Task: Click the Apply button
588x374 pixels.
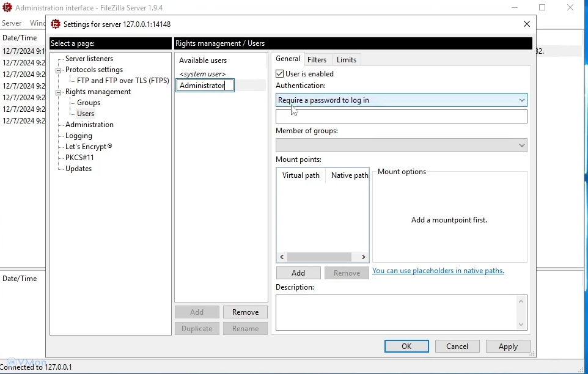Action: click(507, 346)
